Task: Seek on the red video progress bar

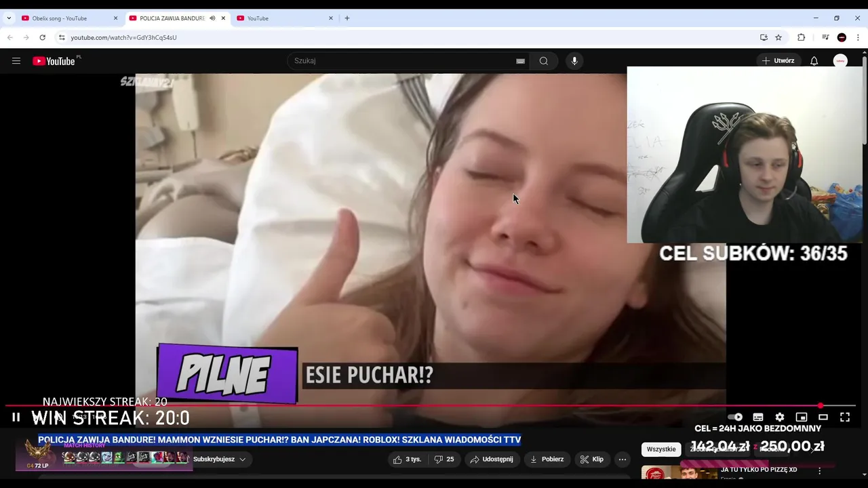Action: pyautogui.click(x=431, y=406)
